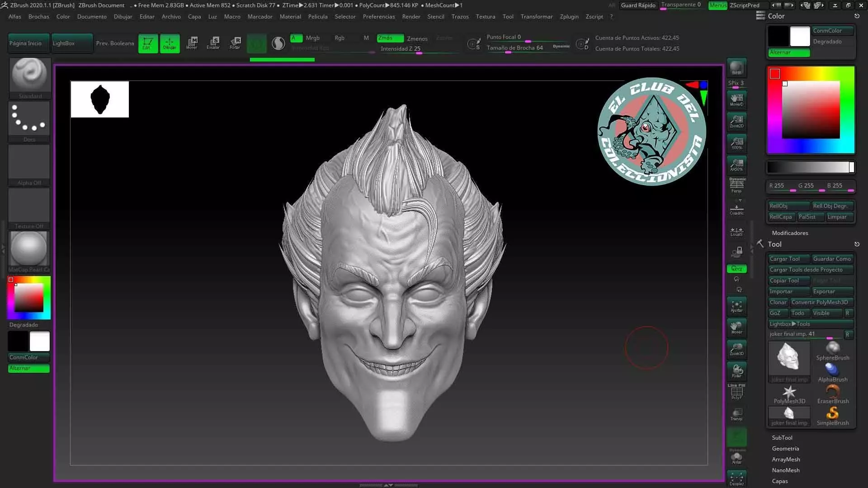The height and width of the screenshot is (488, 868).
Task: Toggle Zmenos subtract mode
Action: [x=417, y=38]
